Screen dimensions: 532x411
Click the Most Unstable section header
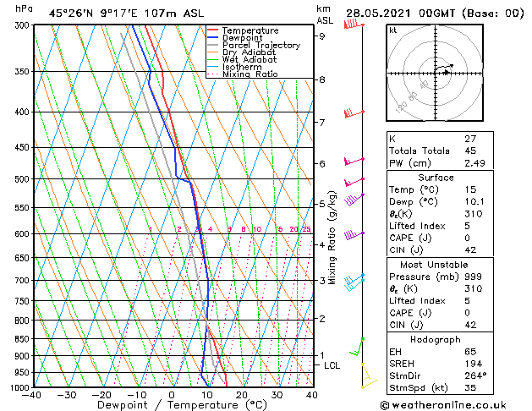click(434, 265)
